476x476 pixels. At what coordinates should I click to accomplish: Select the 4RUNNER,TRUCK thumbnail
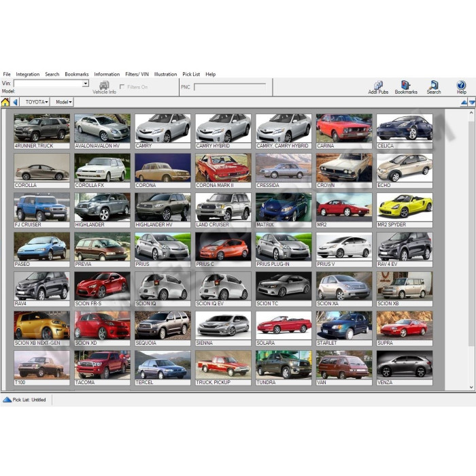tap(42, 131)
